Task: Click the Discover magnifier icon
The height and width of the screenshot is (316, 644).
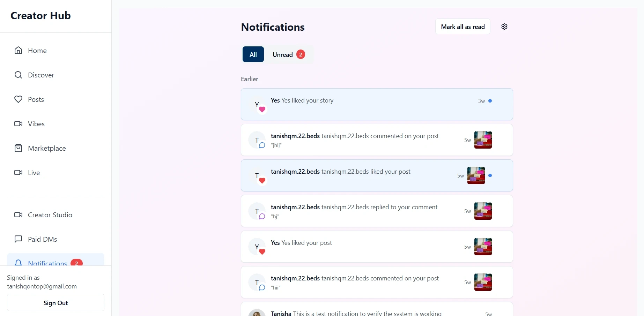Action: pos(18,75)
